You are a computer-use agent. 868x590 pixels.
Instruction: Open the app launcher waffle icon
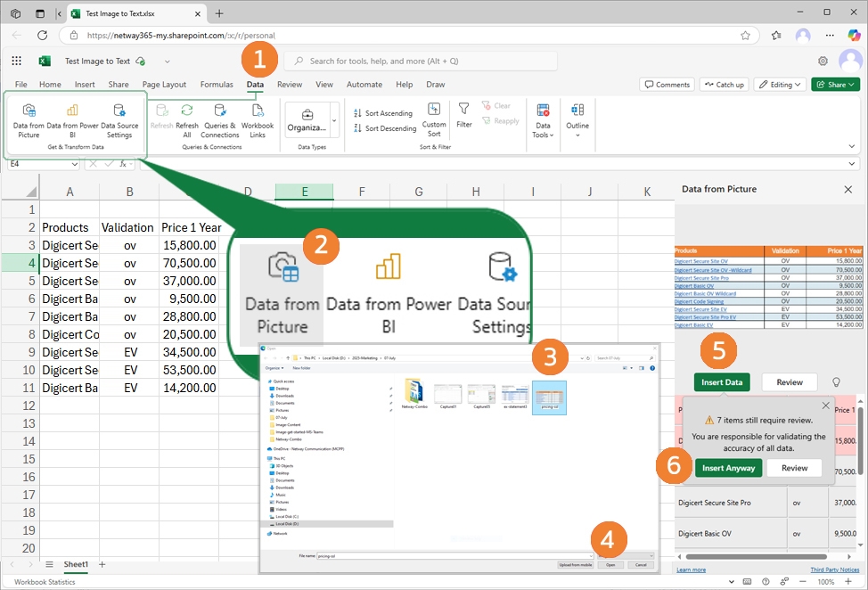[x=17, y=61]
